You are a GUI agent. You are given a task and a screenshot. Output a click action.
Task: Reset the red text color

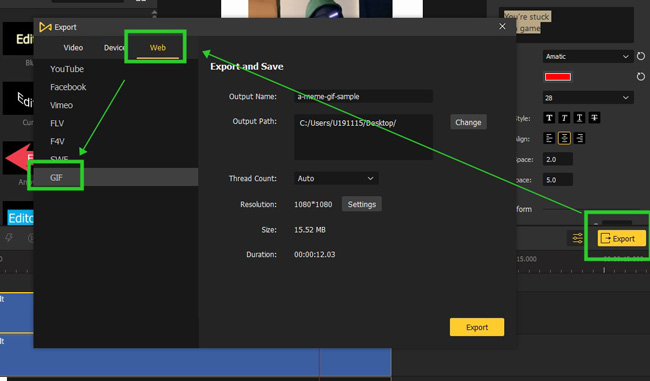tap(641, 77)
